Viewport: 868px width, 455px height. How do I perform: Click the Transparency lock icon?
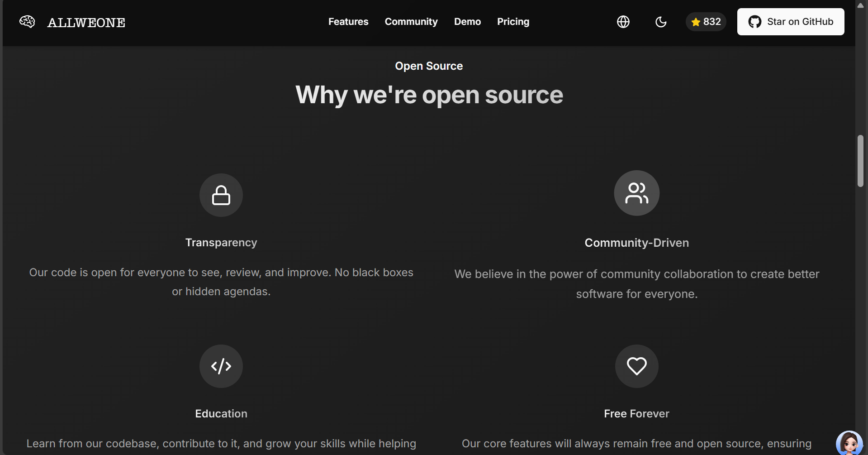tap(221, 195)
